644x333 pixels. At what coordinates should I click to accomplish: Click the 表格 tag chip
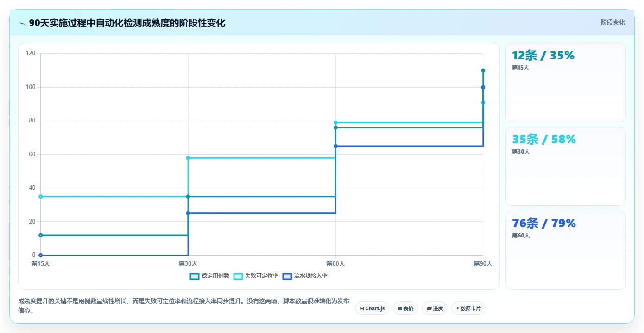[x=405, y=308]
